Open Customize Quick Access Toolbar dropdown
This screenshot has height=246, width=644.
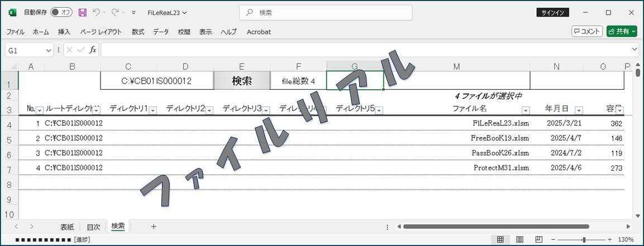[x=133, y=13]
